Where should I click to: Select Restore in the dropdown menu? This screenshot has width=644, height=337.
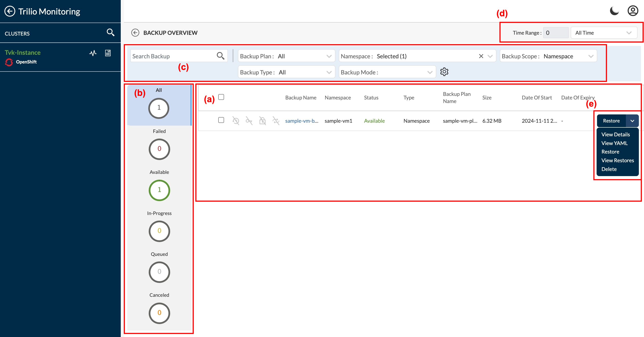[x=610, y=152]
